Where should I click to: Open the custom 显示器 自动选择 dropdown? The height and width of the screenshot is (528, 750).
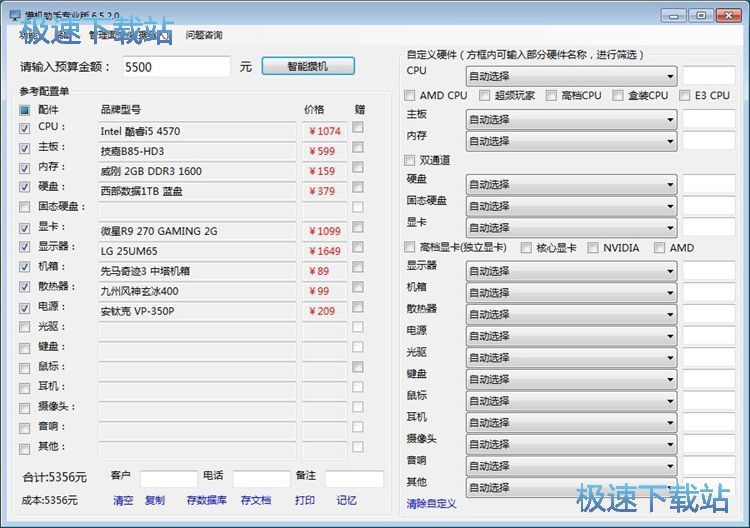[572, 271]
